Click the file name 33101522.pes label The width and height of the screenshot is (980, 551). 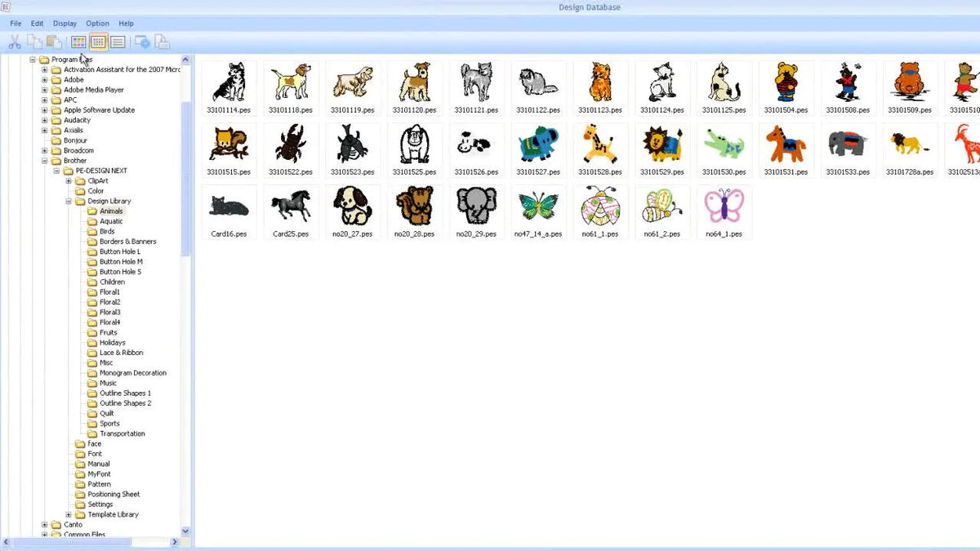[x=291, y=172]
